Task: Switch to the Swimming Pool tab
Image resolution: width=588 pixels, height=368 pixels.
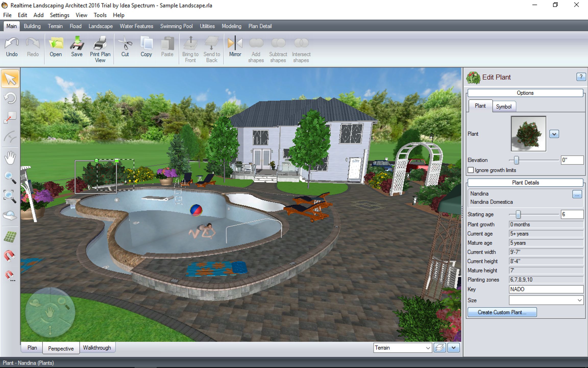Action: pyautogui.click(x=176, y=26)
